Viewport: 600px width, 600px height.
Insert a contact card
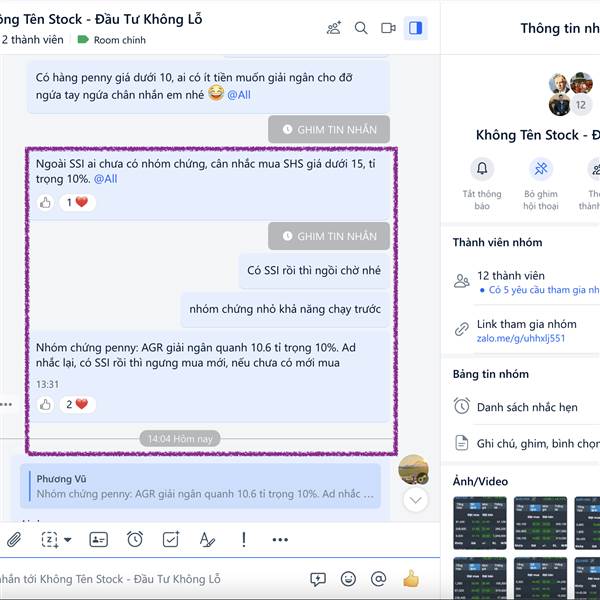pos(98,540)
